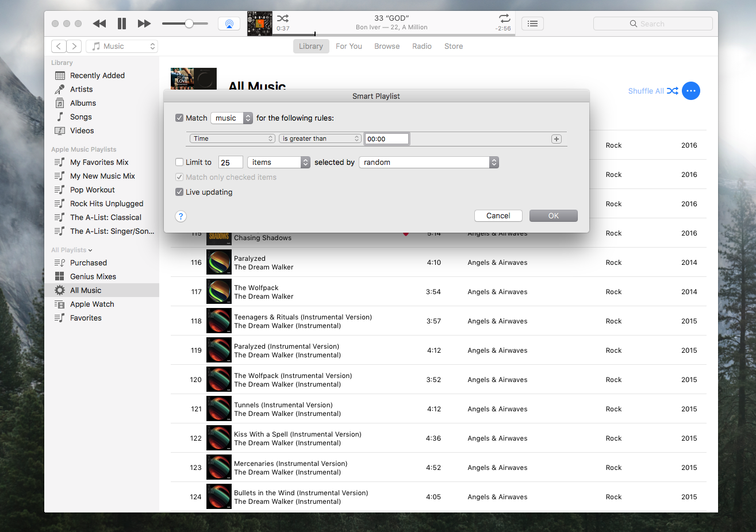Open the 'selected by random' dropdown
Viewport: 756px width, 532px height.
(x=428, y=162)
